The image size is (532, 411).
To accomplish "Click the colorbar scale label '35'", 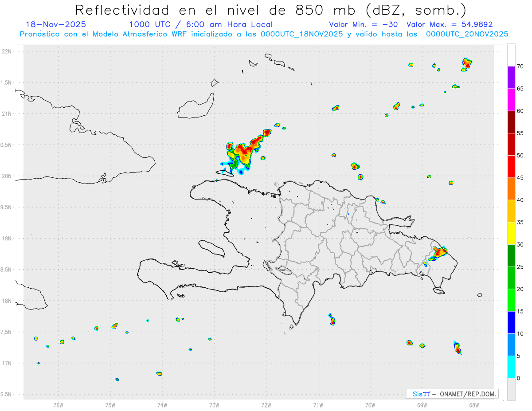I will (x=520, y=222).
